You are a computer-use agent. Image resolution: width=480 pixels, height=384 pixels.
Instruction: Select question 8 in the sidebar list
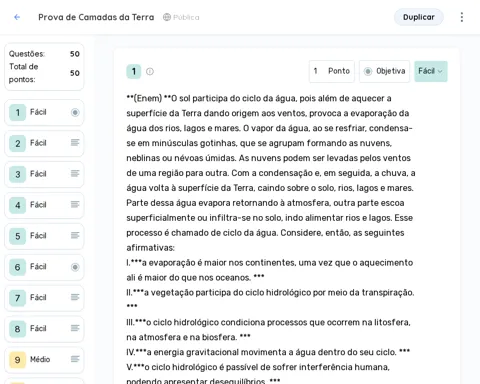[x=44, y=329]
